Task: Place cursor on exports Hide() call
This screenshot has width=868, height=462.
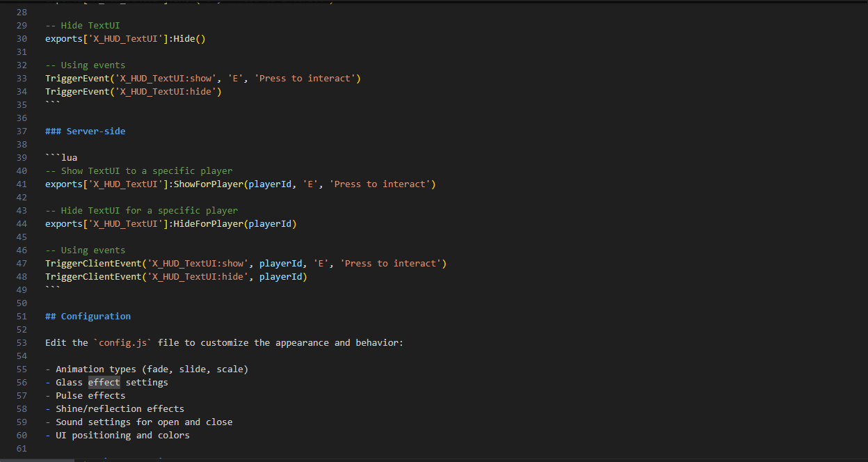Action: coord(125,38)
